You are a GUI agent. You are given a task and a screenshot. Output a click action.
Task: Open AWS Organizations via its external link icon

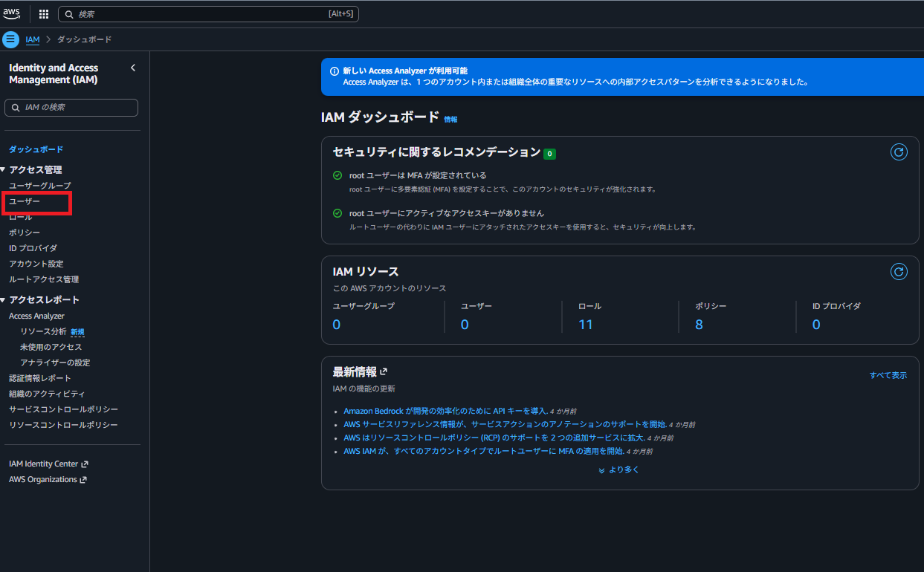83,478
